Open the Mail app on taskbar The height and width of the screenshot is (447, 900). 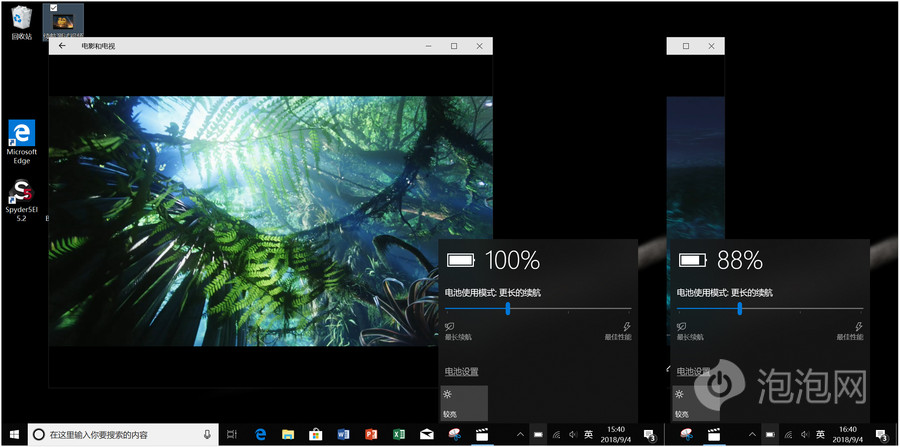coord(426,435)
